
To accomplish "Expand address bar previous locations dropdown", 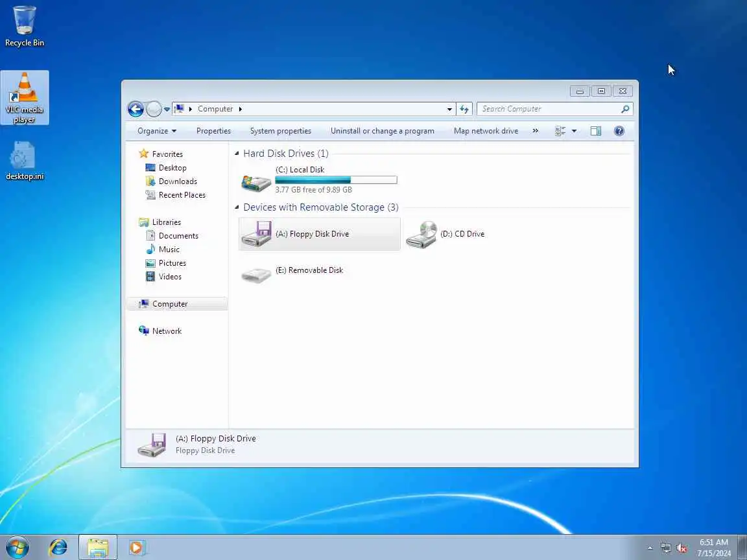I will pos(449,109).
